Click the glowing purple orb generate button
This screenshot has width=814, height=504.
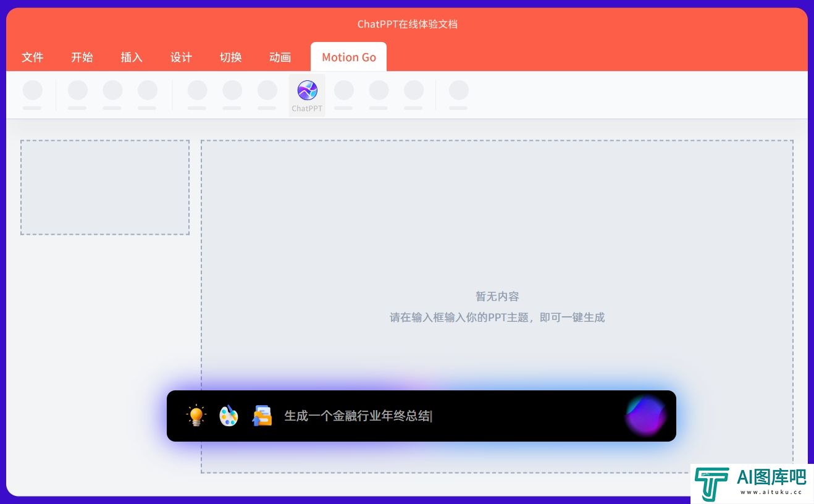(645, 416)
